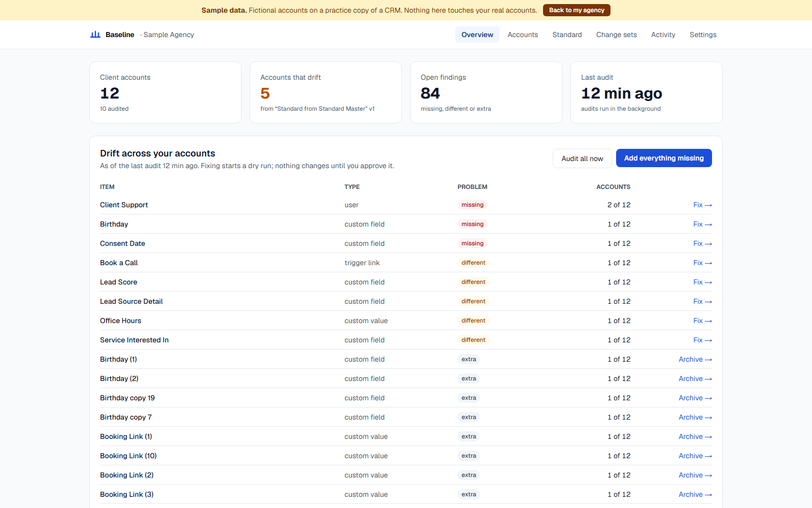This screenshot has height=508, width=812.
Task: Click the "2 of 12" accounts cell
Action: click(x=619, y=205)
